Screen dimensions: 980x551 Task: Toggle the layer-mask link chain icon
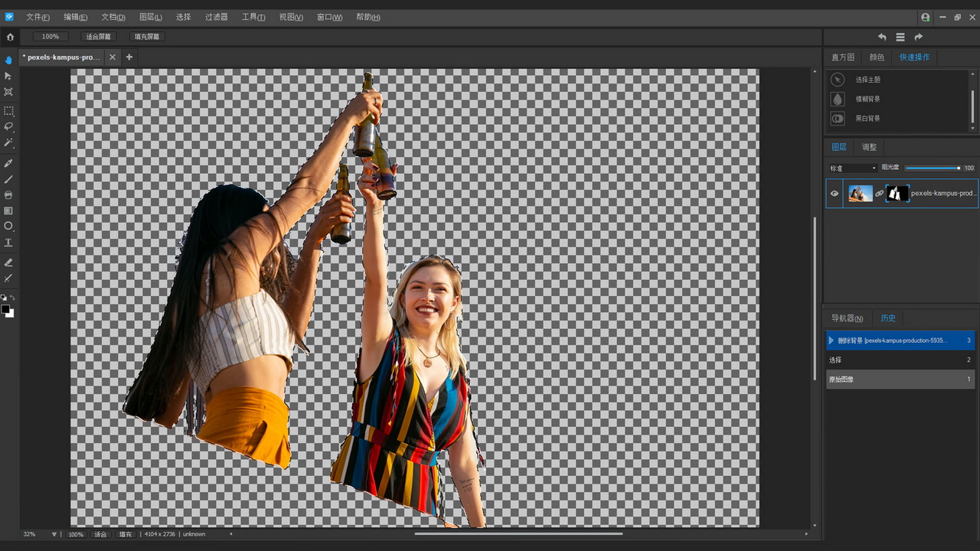pyautogui.click(x=879, y=194)
